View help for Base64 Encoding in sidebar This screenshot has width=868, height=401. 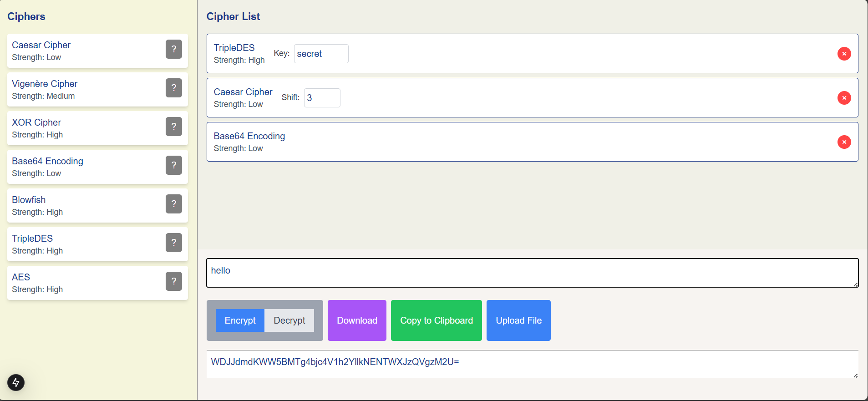click(x=174, y=165)
